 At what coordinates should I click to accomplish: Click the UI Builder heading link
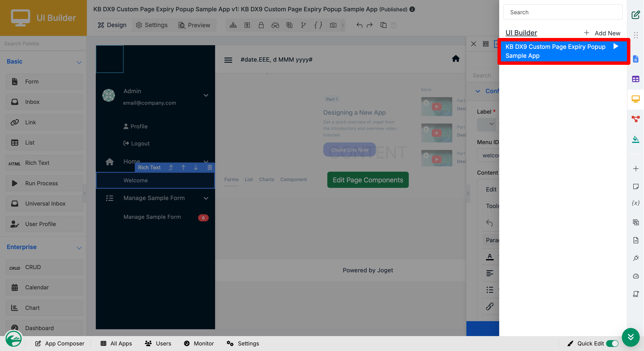[521, 33]
